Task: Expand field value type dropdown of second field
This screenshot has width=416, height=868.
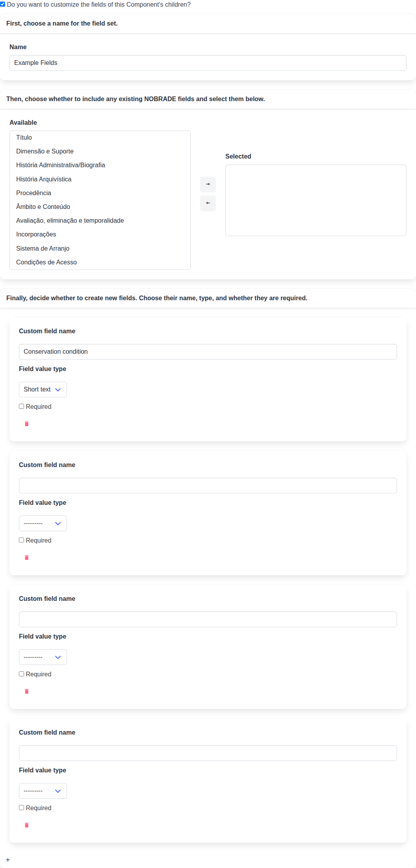Action: pos(43,523)
